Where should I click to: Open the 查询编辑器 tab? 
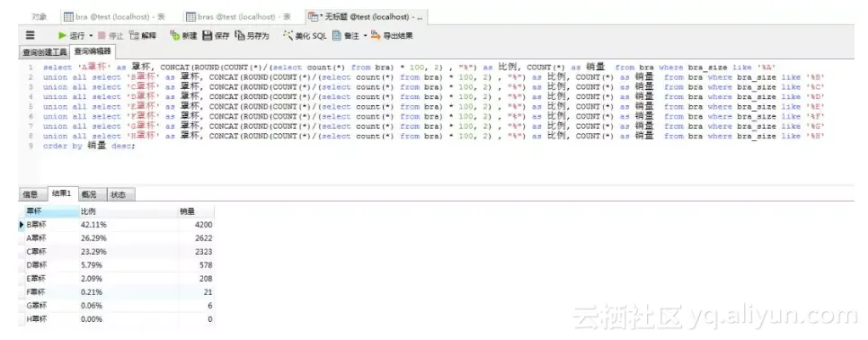[92, 51]
